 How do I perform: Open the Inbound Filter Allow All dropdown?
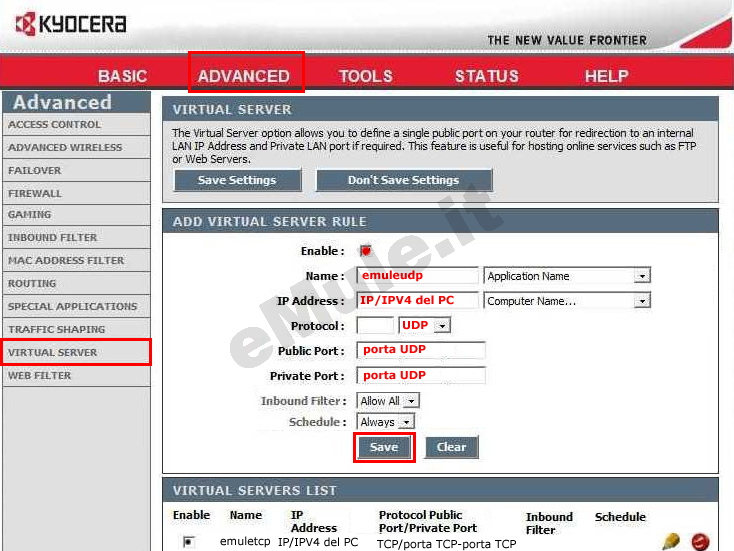coord(388,401)
